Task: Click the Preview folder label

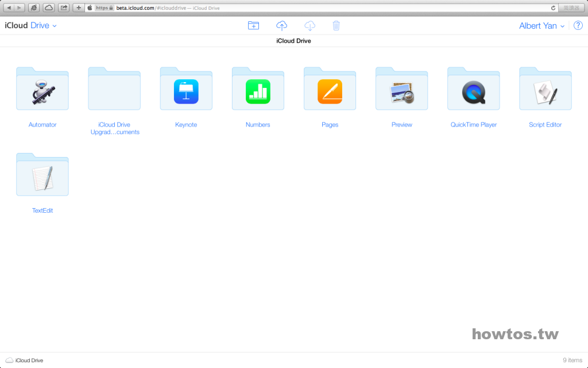Action: click(401, 125)
